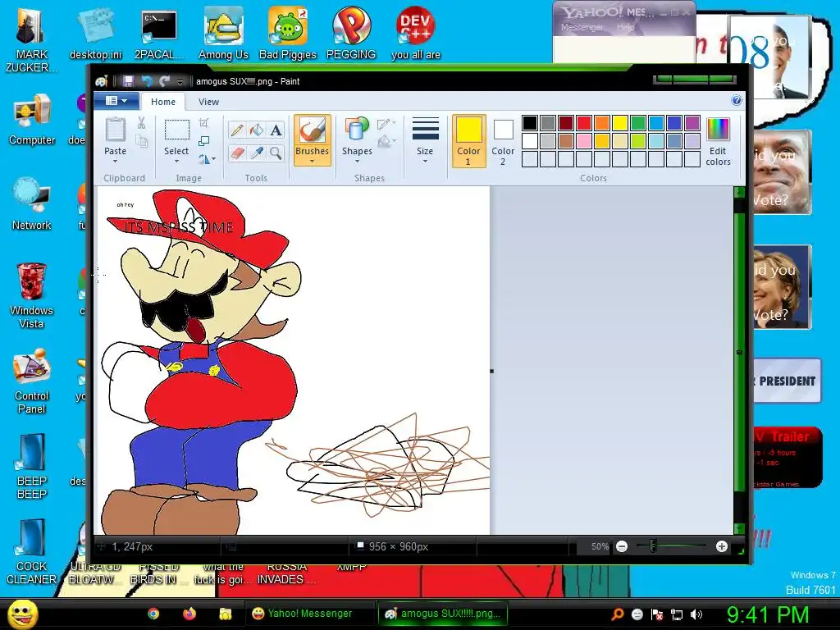The image size is (840, 630).
Task: Click the 9:41 PM taskbar clock
Action: [x=767, y=614]
